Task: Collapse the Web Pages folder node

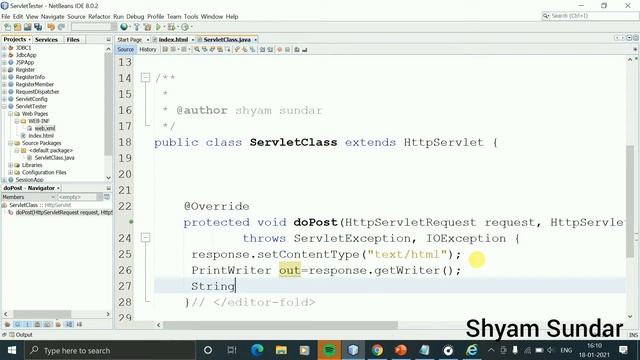Action: click(x=11, y=114)
